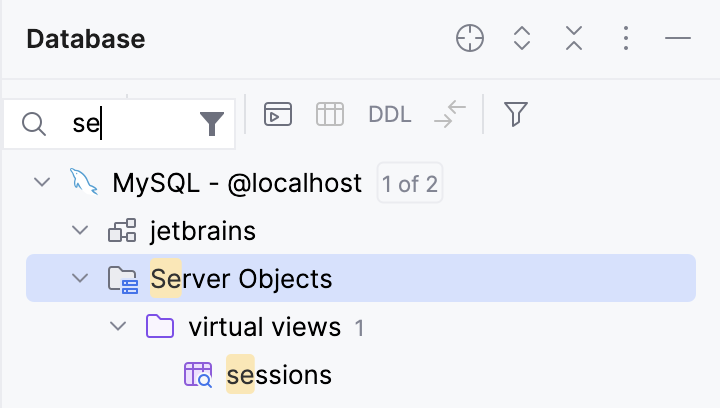Click the '1 of 2' schemas badge

[409, 184]
